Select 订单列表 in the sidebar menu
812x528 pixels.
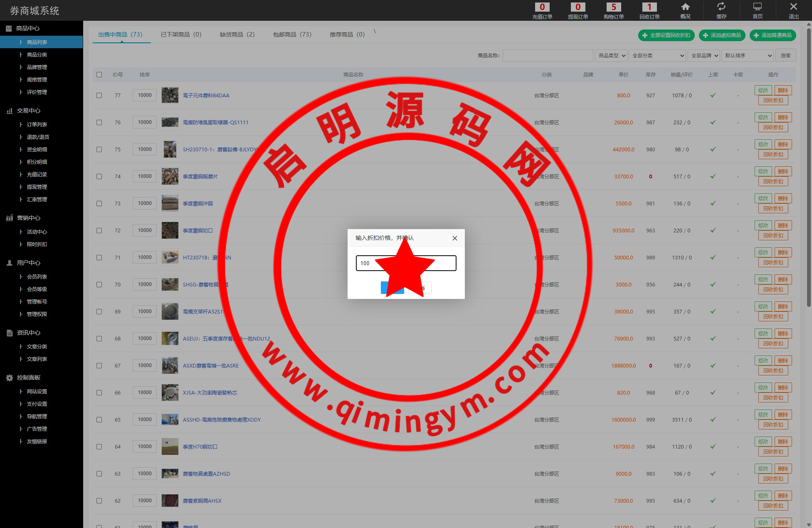click(37, 124)
